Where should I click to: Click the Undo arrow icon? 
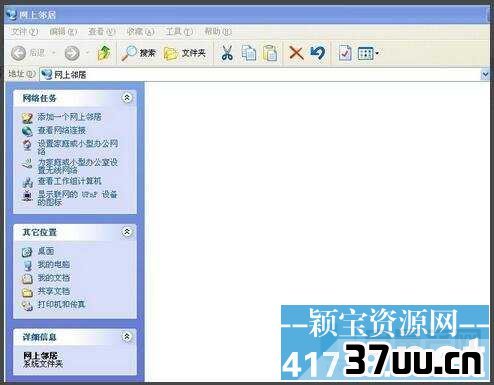(x=317, y=53)
